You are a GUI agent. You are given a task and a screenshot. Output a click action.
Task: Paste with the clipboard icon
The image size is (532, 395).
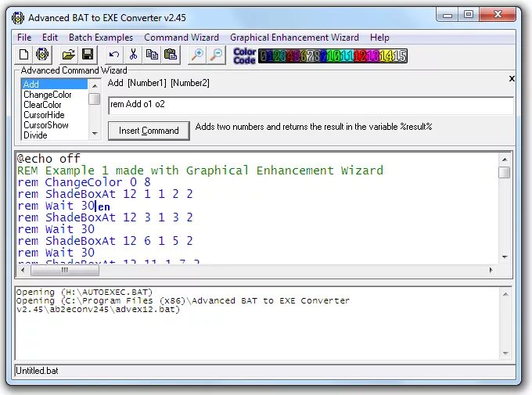click(171, 55)
